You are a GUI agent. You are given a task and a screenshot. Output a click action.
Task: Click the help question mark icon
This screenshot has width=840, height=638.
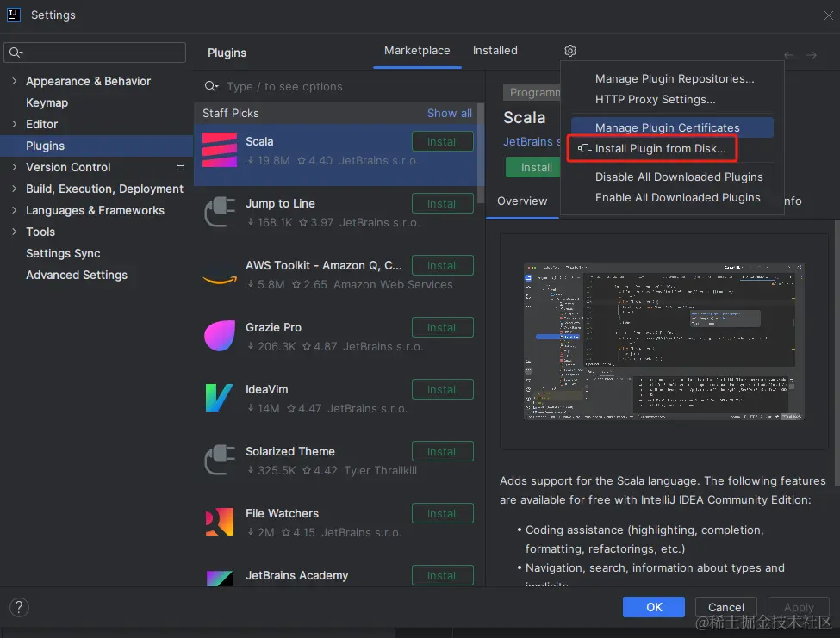coord(19,608)
